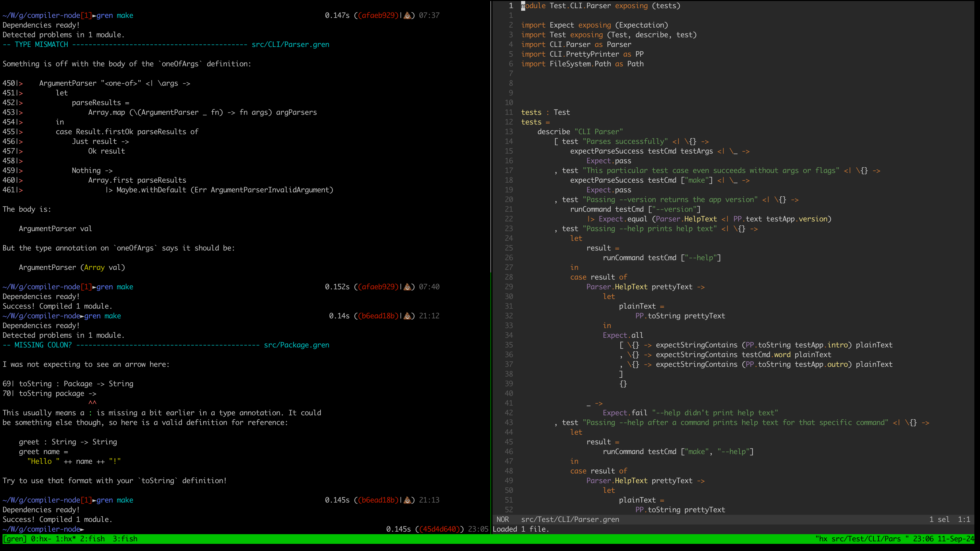Click 'Success! Compiled 1 module.' after 07:40 run
The image size is (980, 551).
click(x=57, y=306)
